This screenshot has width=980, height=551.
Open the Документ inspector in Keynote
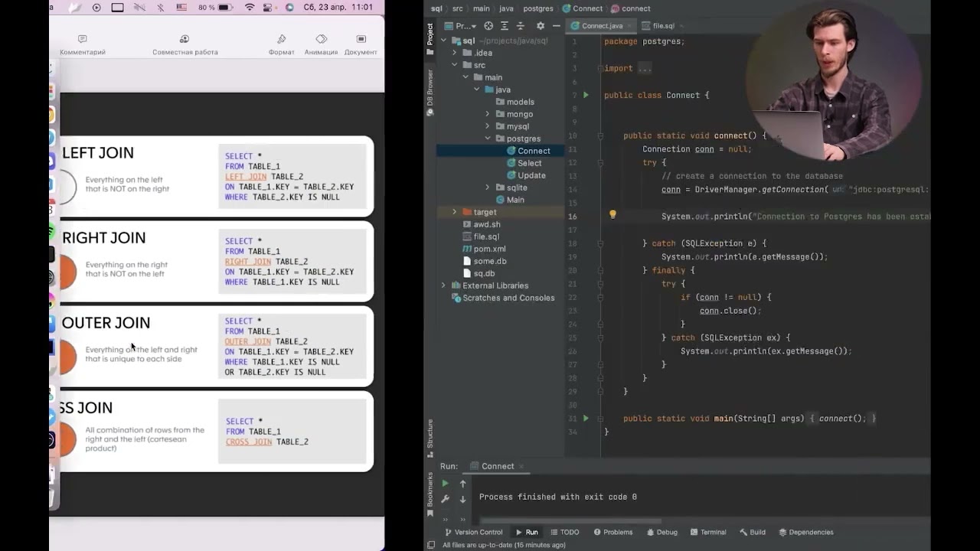point(361,44)
